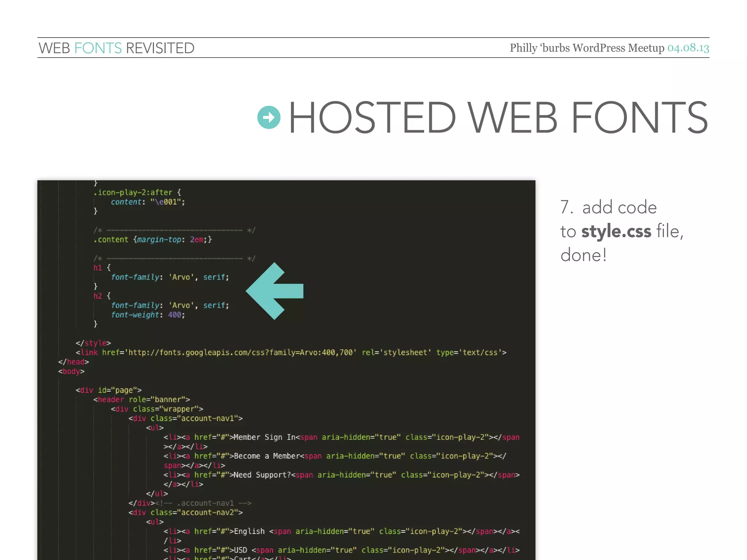The height and width of the screenshot is (560, 747).
Task: Click the closing </head> tag
Action: (x=73, y=362)
